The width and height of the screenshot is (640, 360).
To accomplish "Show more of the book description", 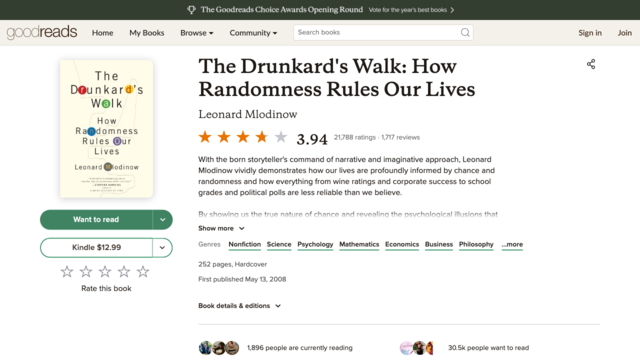I will click(221, 229).
